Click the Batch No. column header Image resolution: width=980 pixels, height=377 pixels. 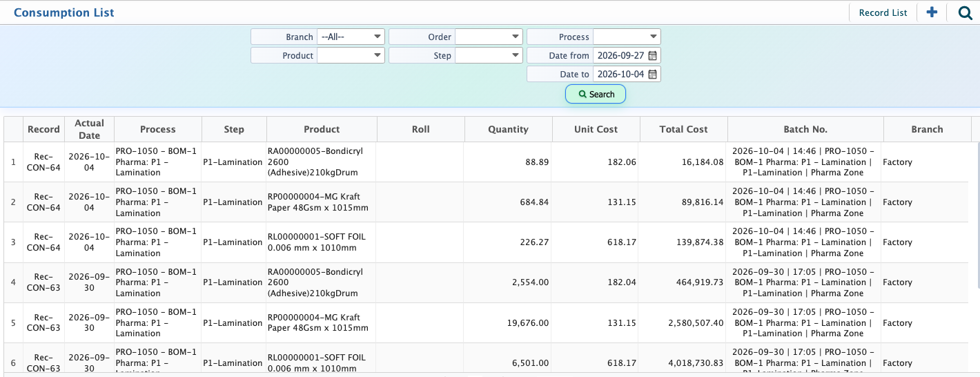click(x=805, y=129)
